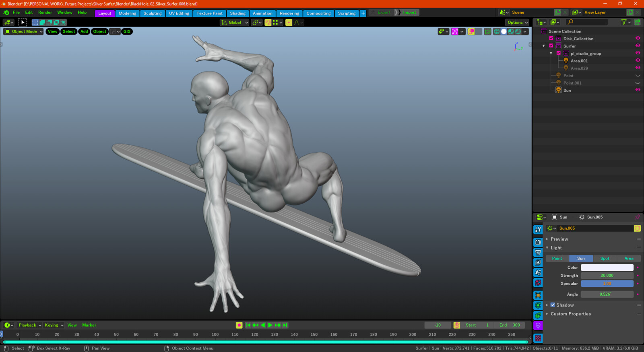Toggle show gizmo icon

pos(455,31)
